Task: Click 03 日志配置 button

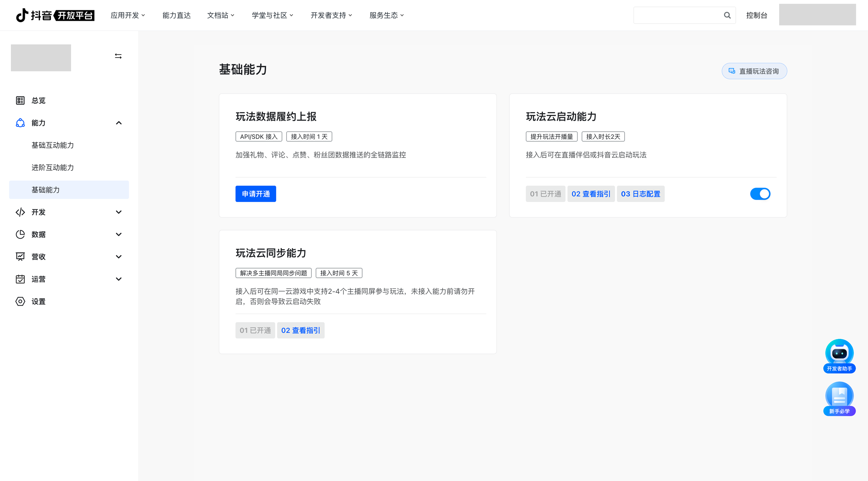Action: [641, 194]
